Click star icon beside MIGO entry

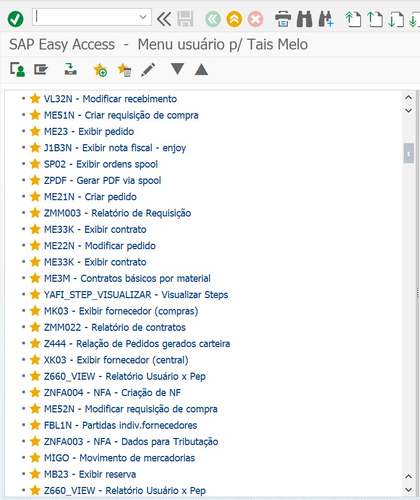(35, 458)
